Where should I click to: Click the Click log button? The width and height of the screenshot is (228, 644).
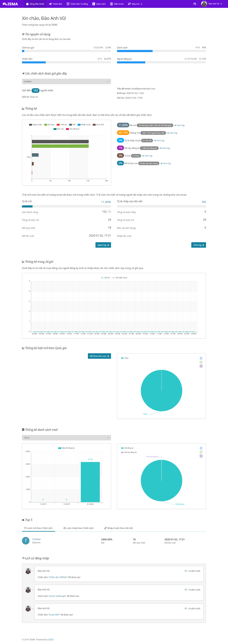(x=199, y=245)
